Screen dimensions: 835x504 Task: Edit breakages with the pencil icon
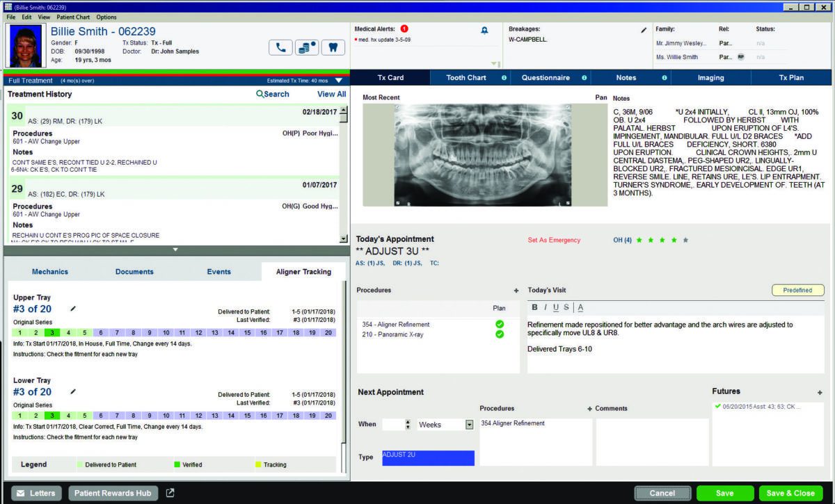click(644, 30)
